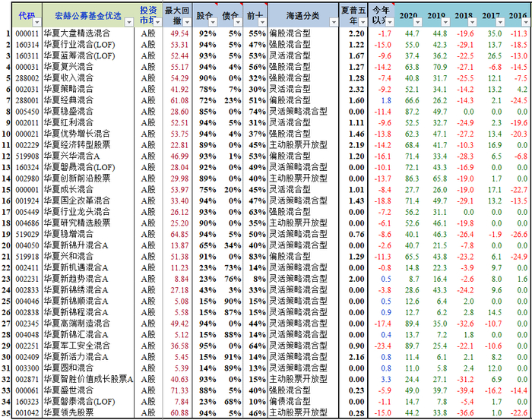Screen dimensions: 532x420
Task: Open the 债仓 column filter dropdown
Action: coord(238,22)
